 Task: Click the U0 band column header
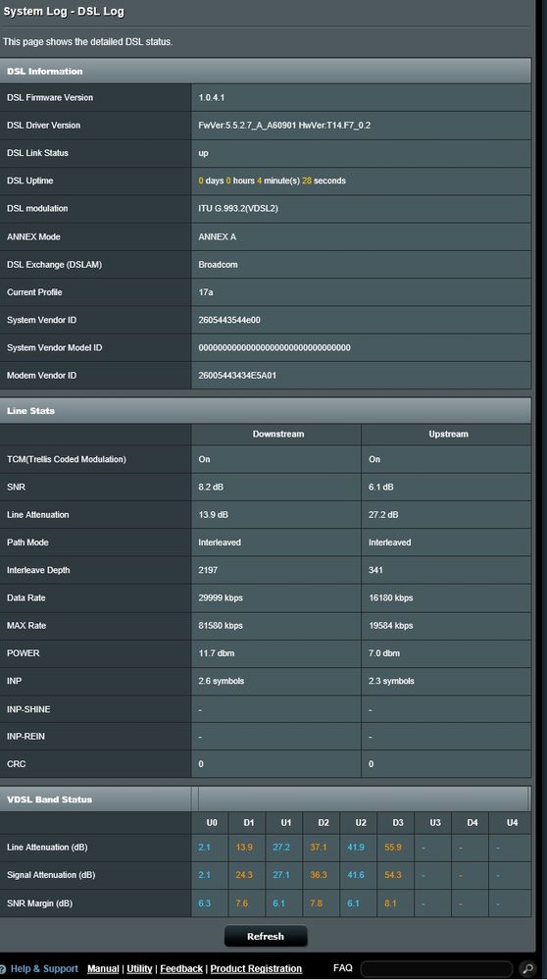coord(212,822)
